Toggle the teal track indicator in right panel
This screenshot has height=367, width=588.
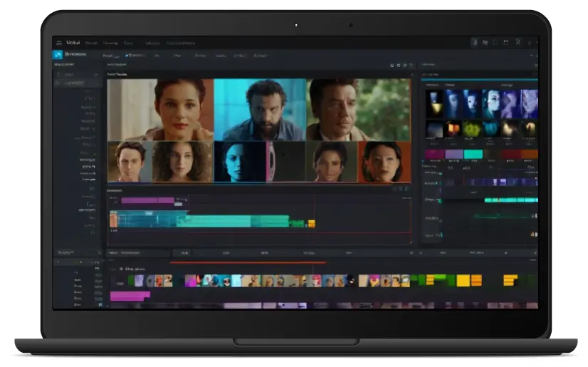[x=440, y=200]
